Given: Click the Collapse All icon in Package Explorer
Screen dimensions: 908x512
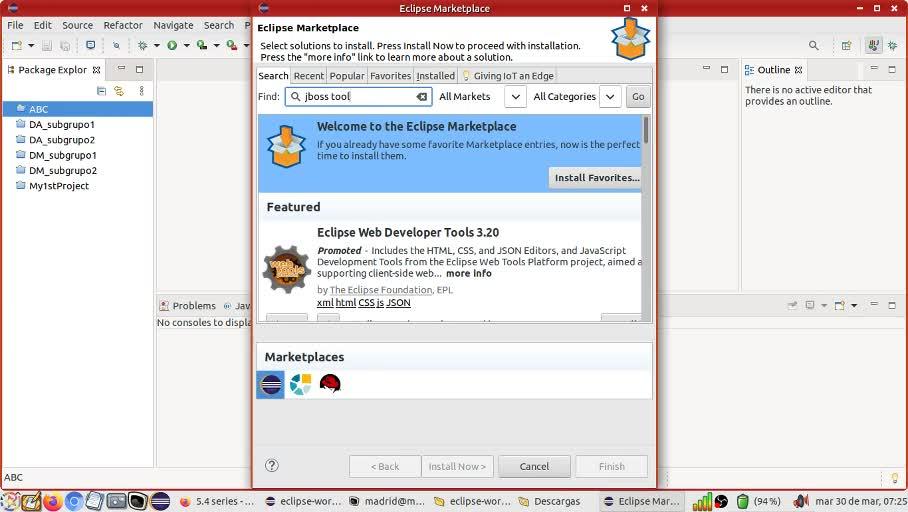Looking at the screenshot, I should pos(101,91).
